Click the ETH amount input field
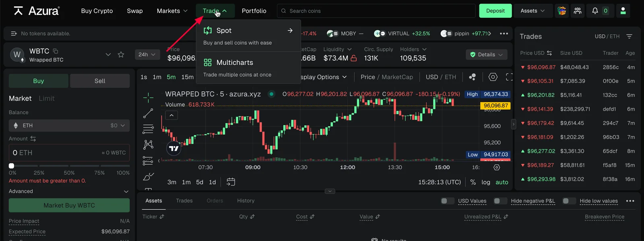The height and width of the screenshot is (241, 644). click(69, 153)
